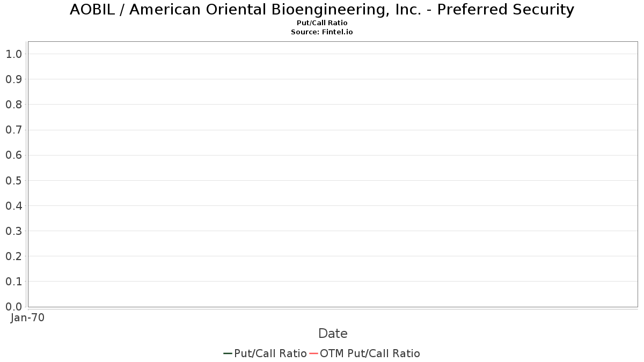Click the dark green Put/Call Ratio legend line
The image size is (644, 362).
coord(228,353)
